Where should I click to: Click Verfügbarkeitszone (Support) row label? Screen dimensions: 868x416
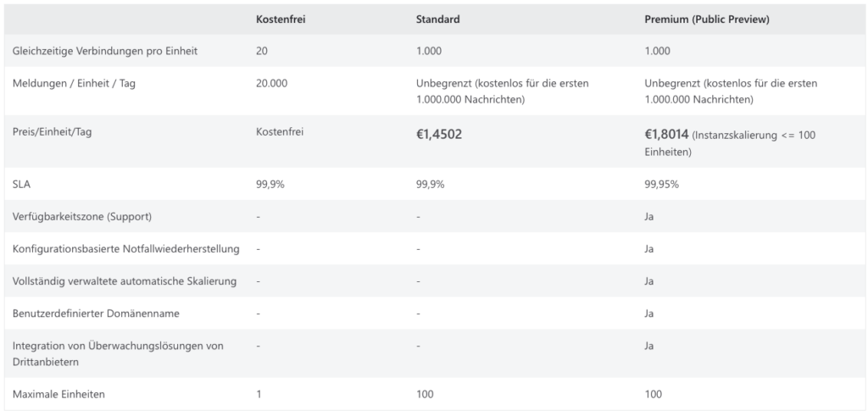82,217
